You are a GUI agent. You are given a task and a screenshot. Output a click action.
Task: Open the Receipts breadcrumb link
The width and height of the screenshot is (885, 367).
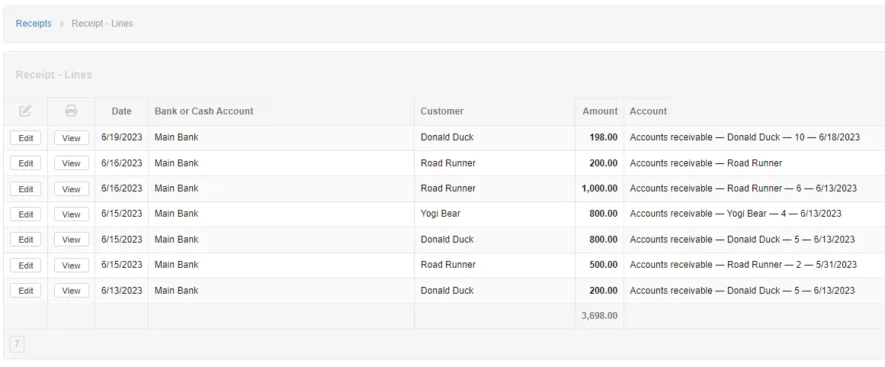pos(33,24)
